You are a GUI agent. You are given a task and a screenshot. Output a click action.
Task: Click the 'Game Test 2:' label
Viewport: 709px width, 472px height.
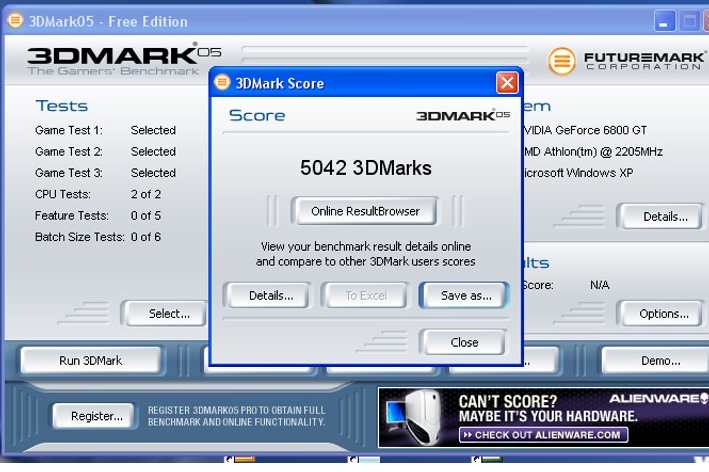(68, 151)
